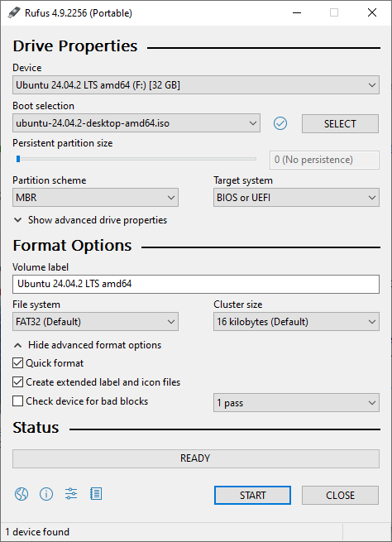392x542 pixels.
Task: Open the Cluster size dropdown
Action: click(296, 321)
